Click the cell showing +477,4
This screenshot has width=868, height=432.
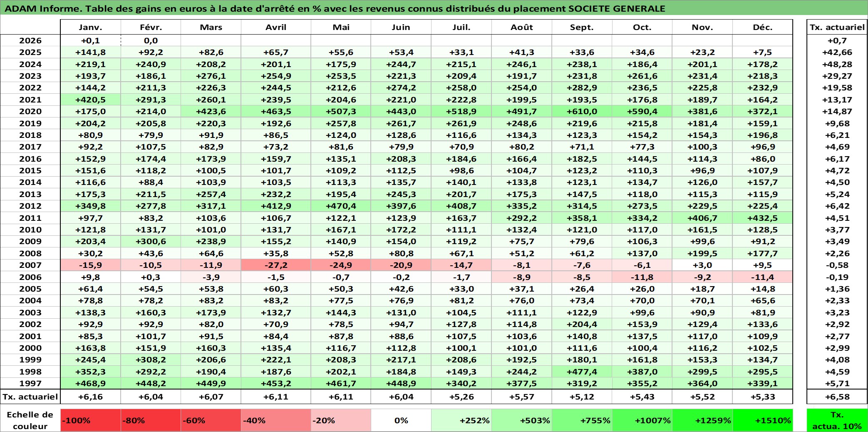tap(582, 372)
